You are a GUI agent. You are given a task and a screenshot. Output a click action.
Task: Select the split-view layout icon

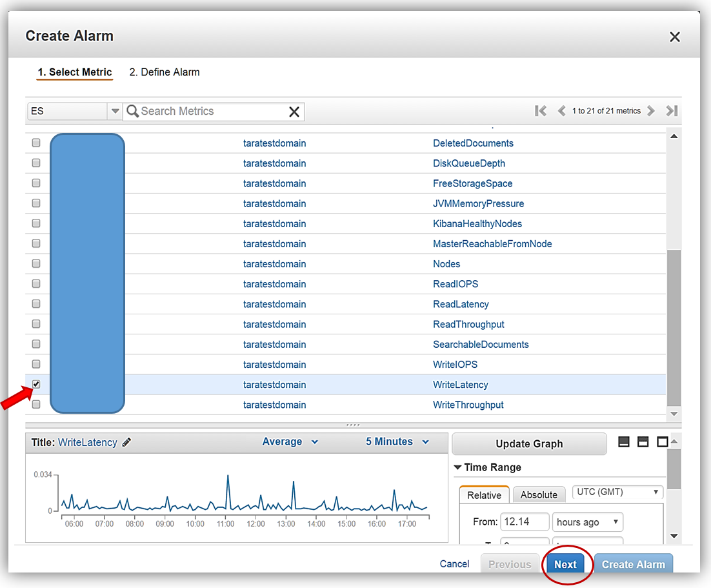[x=643, y=441]
